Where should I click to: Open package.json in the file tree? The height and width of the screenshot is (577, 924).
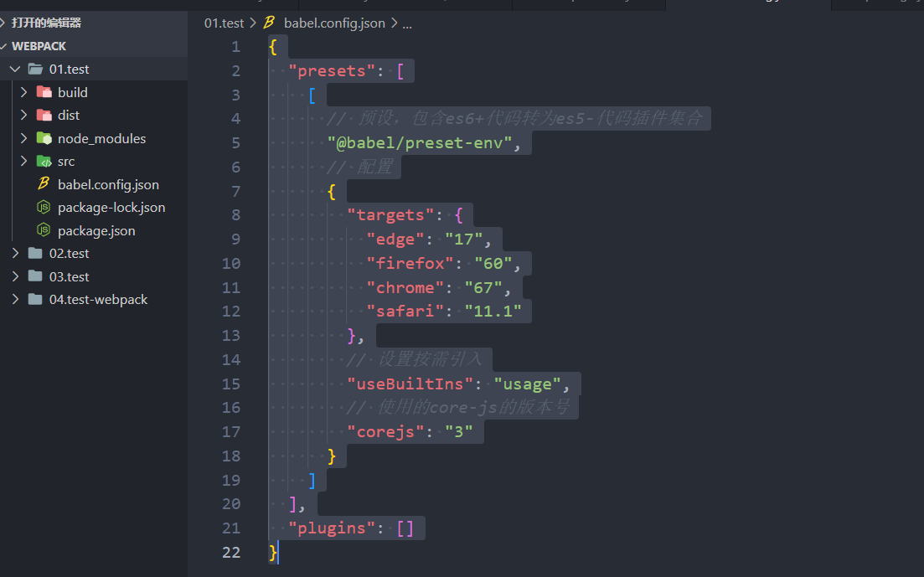tap(96, 230)
